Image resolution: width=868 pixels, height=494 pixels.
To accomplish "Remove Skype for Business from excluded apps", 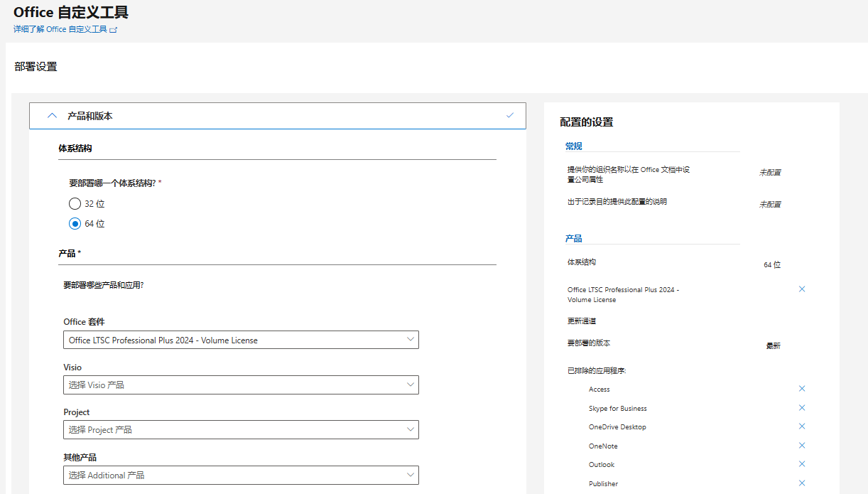I will pyautogui.click(x=802, y=408).
